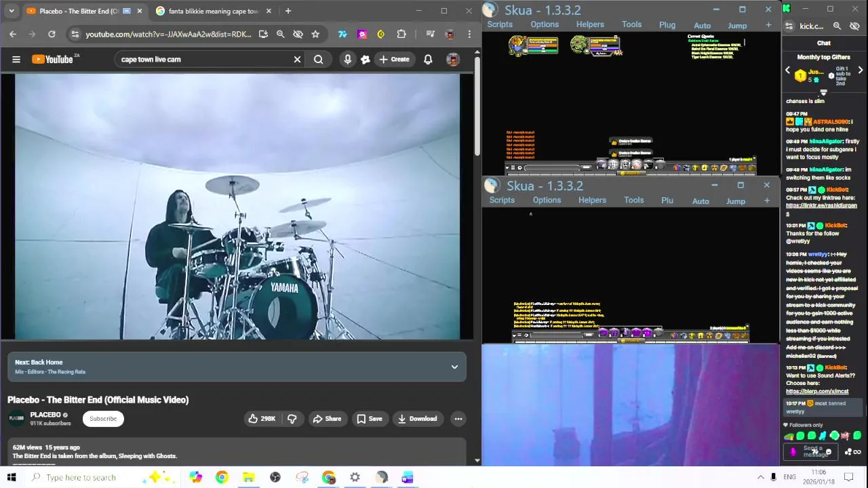Open more actions ellipsis under the video

pyautogui.click(x=458, y=418)
